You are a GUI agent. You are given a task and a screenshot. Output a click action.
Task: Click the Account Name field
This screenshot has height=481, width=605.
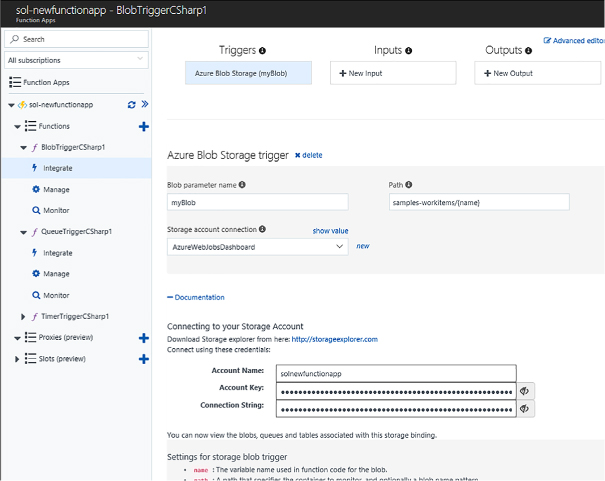(396, 373)
